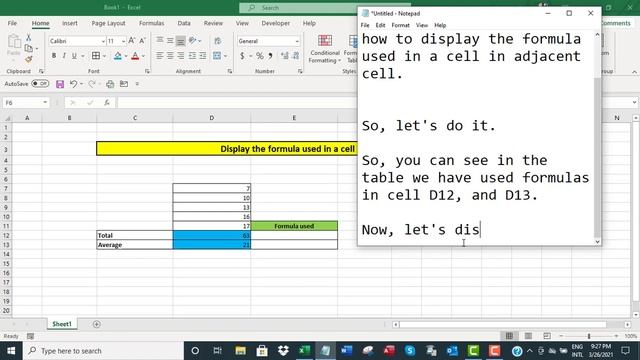Open Dropbox from the taskbar
Screen dimensions: 640x360
pyautogui.click(x=283, y=351)
